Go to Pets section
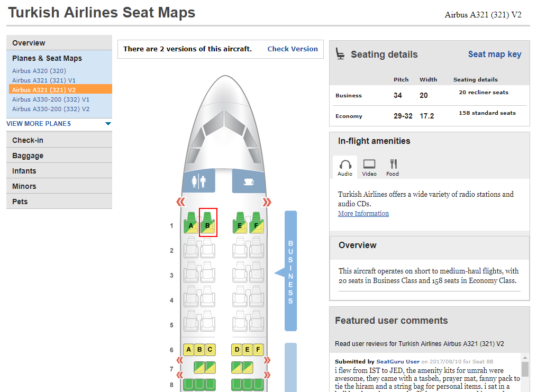 pos(59,202)
